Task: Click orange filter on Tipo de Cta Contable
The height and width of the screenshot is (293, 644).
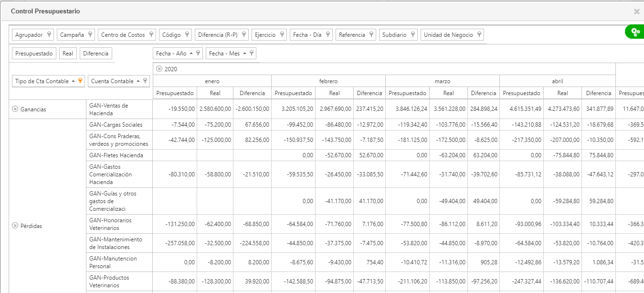Action: 81,81
